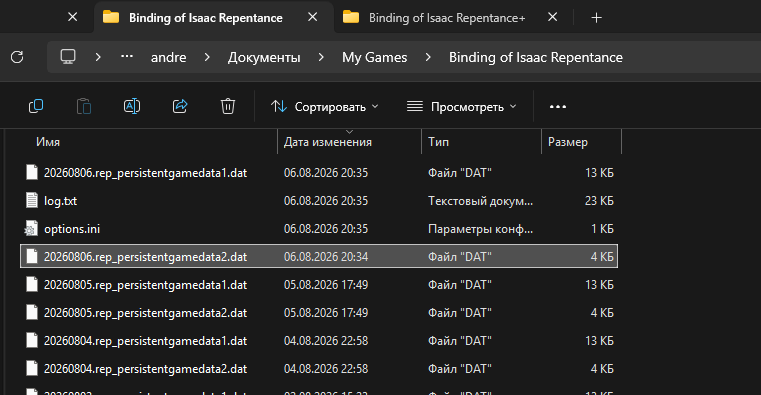Close the leftmost partially hidden tab
Image resolution: width=761 pixels, height=395 pixels.
(x=72, y=17)
